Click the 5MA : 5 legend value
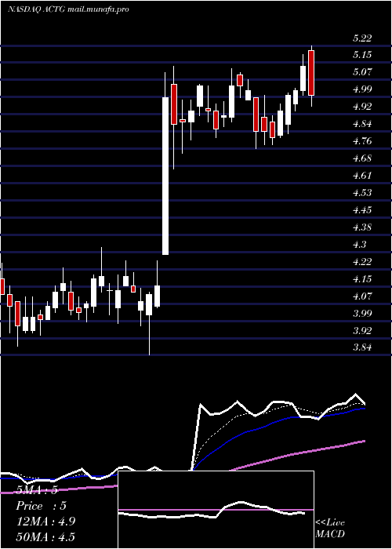Screen dimensions: 392x549 pos(38,490)
